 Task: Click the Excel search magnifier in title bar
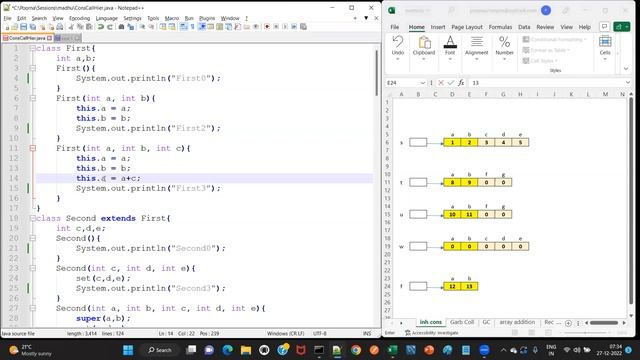tap(451, 11)
